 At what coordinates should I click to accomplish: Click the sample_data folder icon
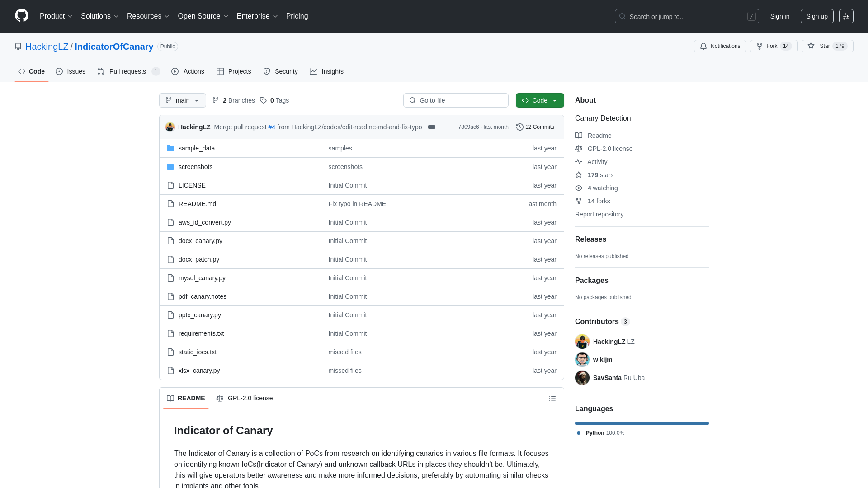170,148
